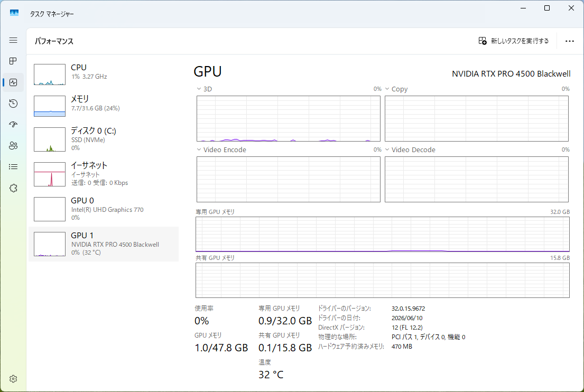Click the 1.0/47.8 GB GPU memory value
Screen dimensions: 584x392
[221, 347]
